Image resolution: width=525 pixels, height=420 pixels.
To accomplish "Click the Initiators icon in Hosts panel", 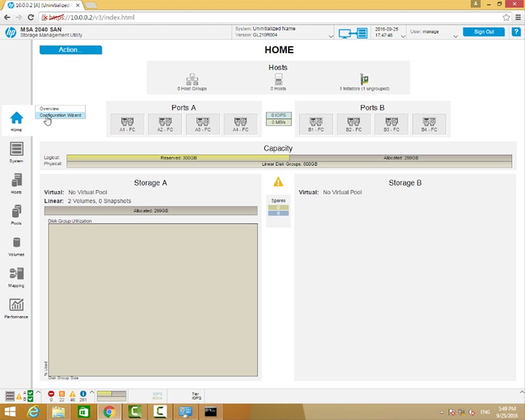I will click(x=365, y=79).
